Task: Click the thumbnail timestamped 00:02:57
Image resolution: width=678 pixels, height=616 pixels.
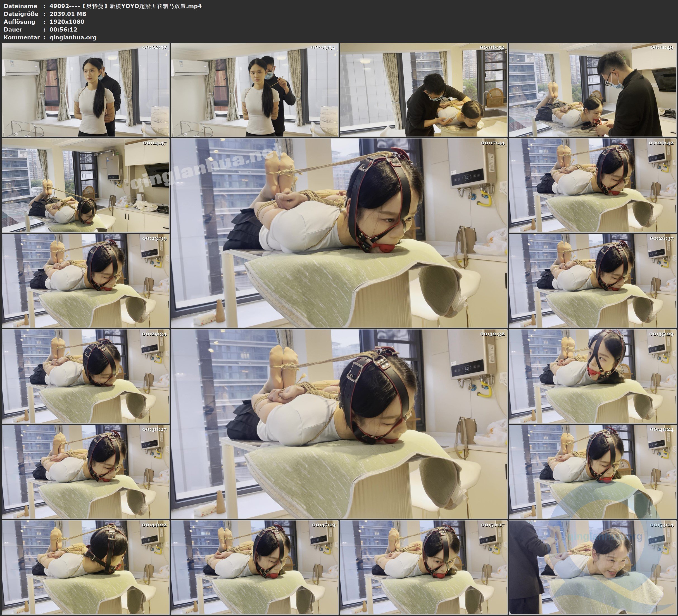Action: pos(85,90)
